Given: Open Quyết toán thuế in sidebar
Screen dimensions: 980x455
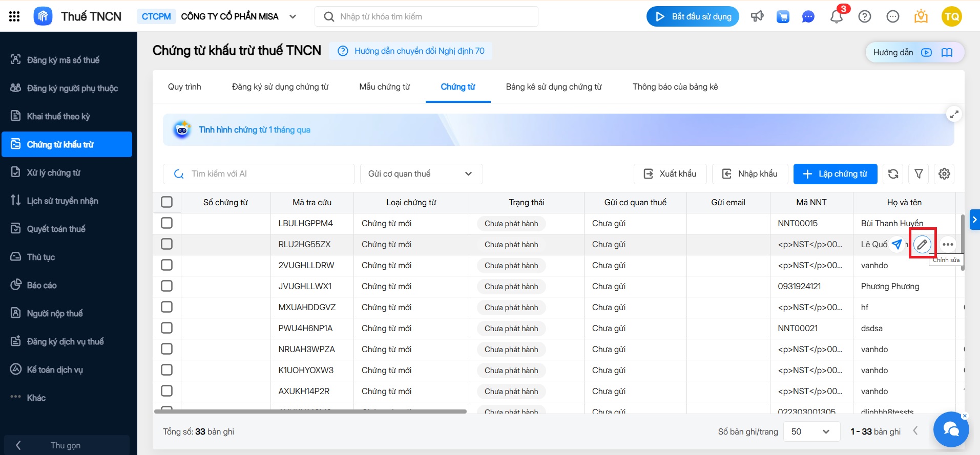Looking at the screenshot, I should [x=56, y=229].
